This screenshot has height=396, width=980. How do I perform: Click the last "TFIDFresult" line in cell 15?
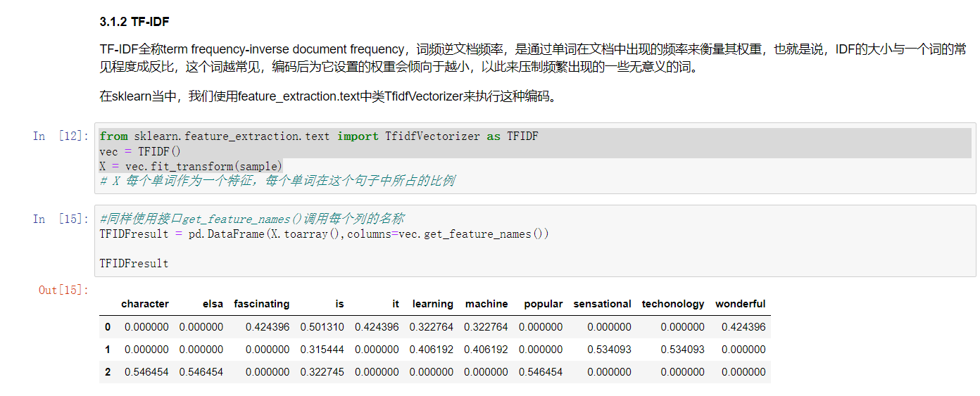point(134,263)
